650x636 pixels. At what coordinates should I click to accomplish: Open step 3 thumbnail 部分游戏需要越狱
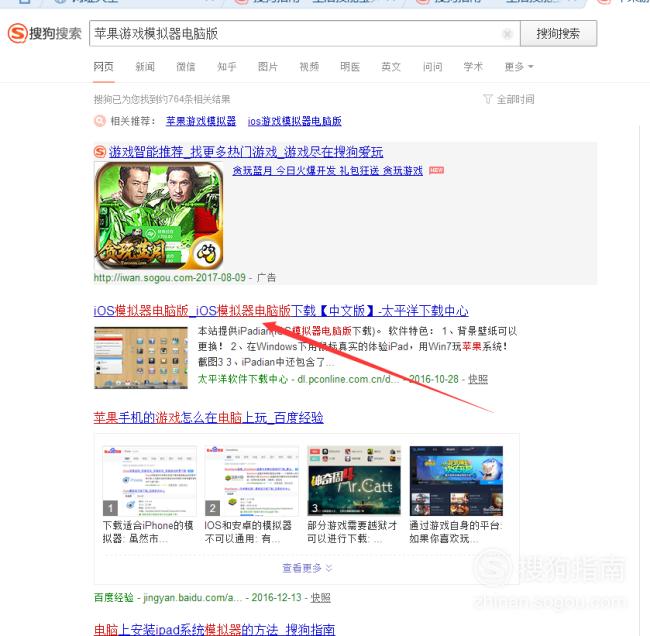(x=354, y=481)
